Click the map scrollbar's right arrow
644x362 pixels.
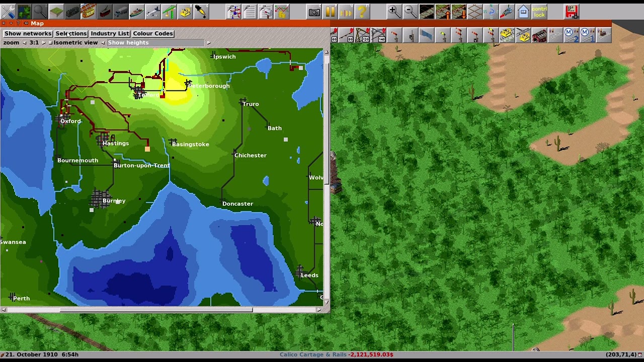tap(319, 310)
